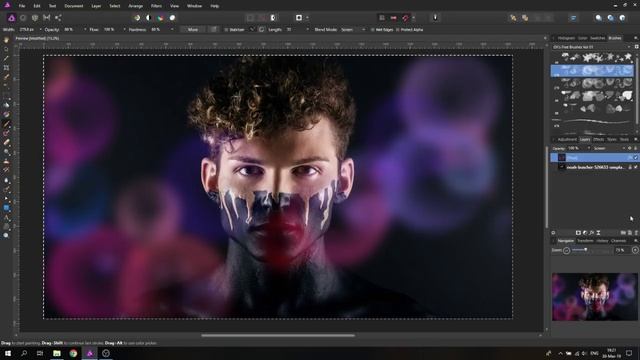Click zoom-out circle in Navigator panel
This screenshot has width=640, height=360.
click(x=567, y=251)
